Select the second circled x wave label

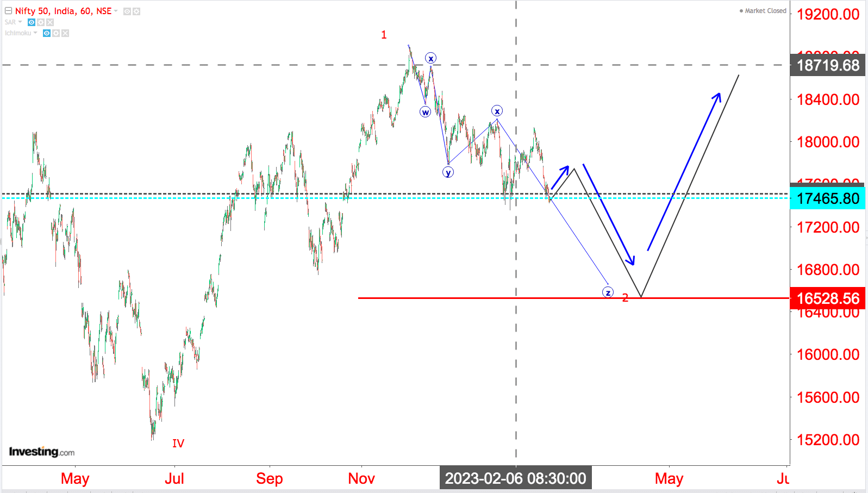coord(497,111)
